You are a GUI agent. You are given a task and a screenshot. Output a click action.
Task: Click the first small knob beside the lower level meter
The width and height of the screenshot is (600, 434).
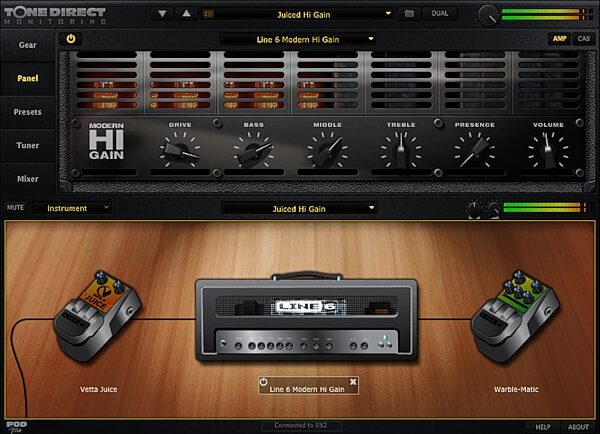(474, 209)
